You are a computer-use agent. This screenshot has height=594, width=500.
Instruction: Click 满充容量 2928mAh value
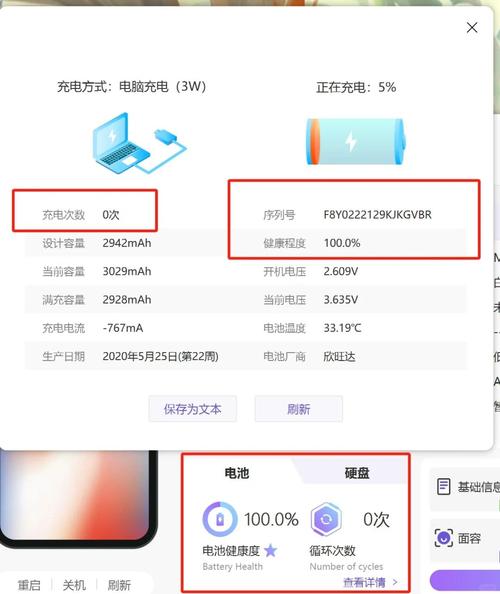(x=127, y=300)
